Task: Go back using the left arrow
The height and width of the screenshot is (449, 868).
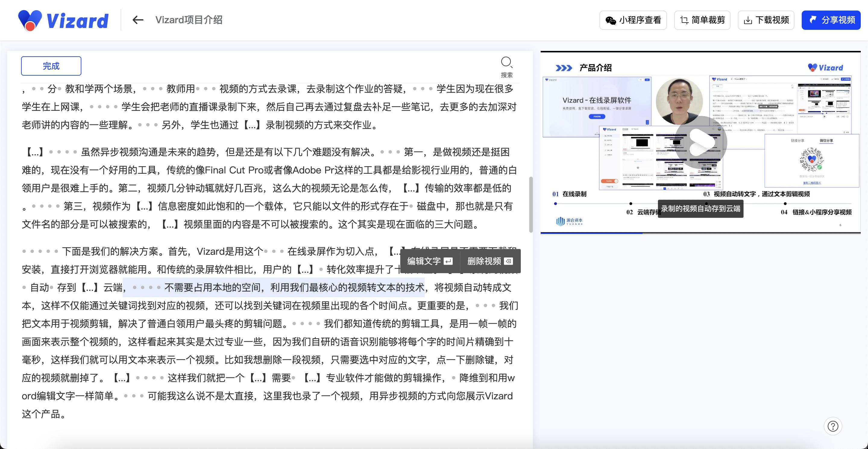Action: (138, 20)
